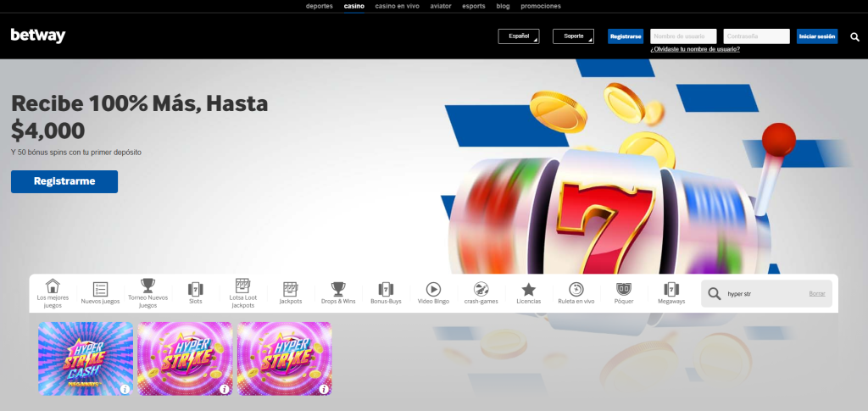
Task: Switch to the deportes tab
Action: pyautogui.click(x=320, y=6)
